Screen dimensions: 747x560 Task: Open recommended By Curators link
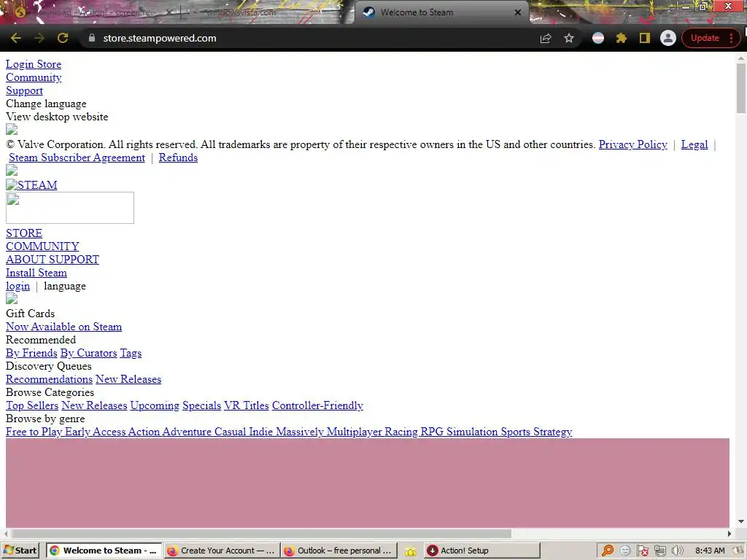coord(88,353)
